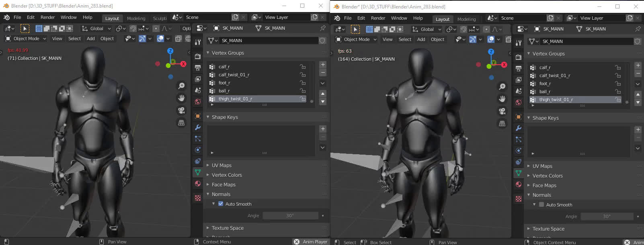This screenshot has width=644, height=245.
Task: Expand UV Maps panel in left window
Action: [x=222, y=165]
